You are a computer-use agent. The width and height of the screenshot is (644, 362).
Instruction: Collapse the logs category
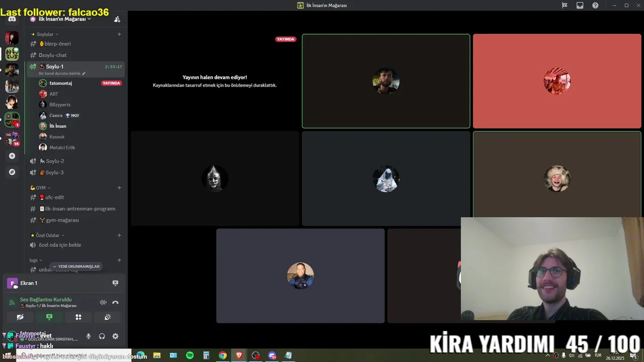pos(36,260)
